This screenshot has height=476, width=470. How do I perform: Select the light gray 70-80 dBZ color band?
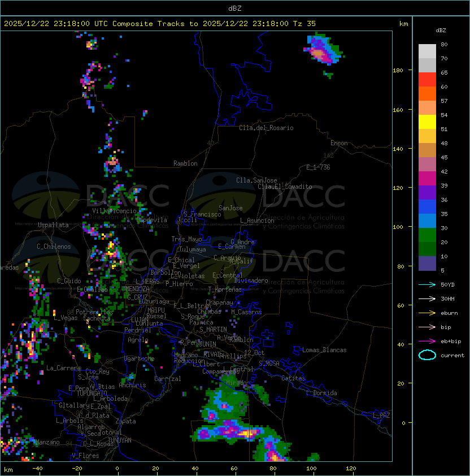[x=427, y=51]
